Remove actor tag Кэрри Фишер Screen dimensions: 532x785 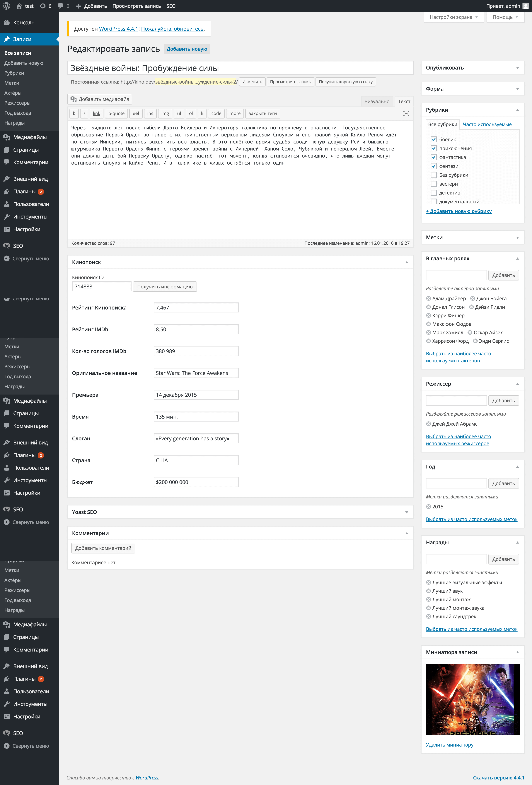coord(428,315)
